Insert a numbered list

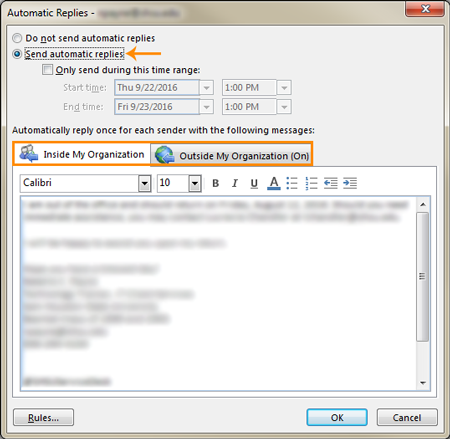coord(311,183)
